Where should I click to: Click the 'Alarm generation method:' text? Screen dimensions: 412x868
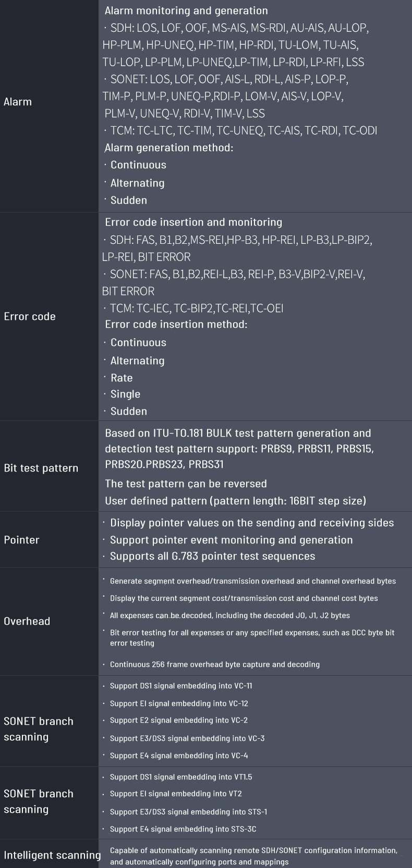(x=169, y=147)
